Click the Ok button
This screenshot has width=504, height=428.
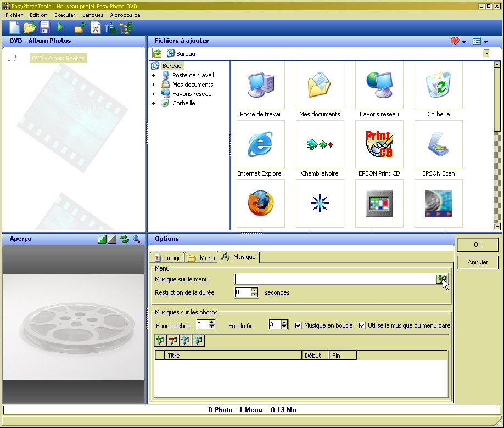coord(477,245)
